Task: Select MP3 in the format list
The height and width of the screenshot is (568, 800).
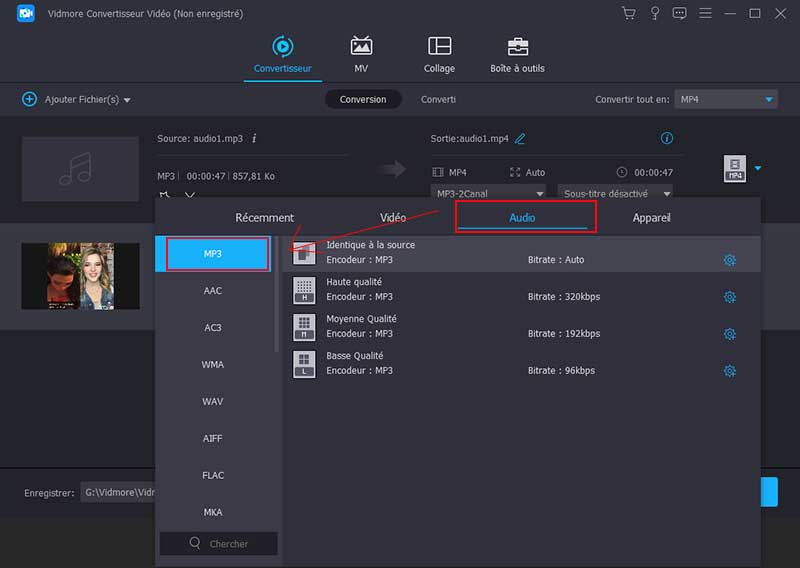Action: pos(213,254)
